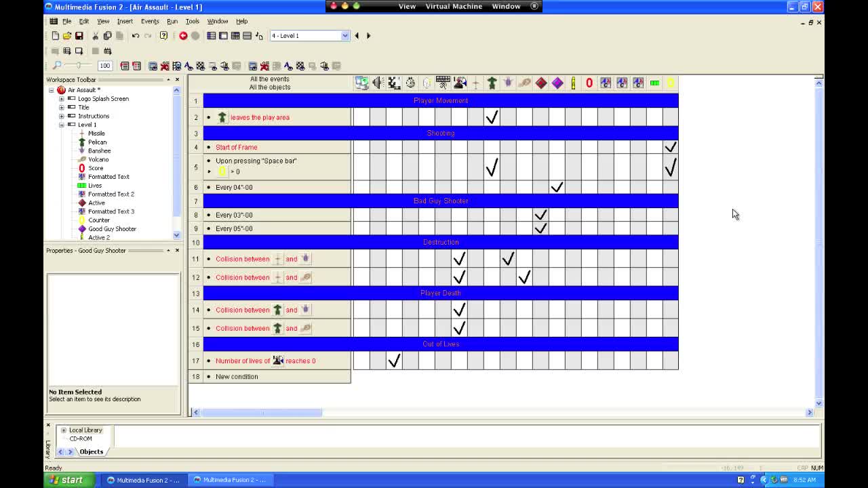Screen dimensions: 868x488
Task: Select the Objects tab in library
Action: 91,451
